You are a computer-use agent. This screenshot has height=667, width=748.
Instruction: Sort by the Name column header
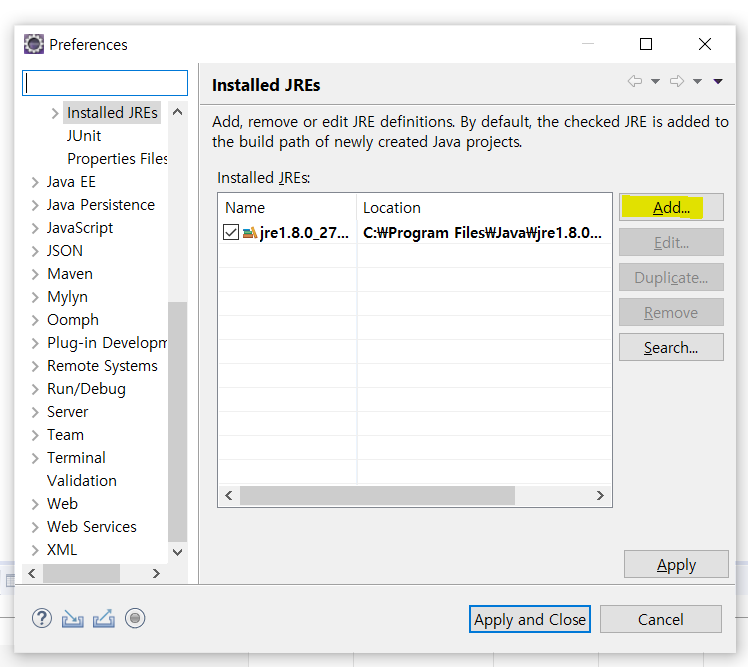(288, 208)
